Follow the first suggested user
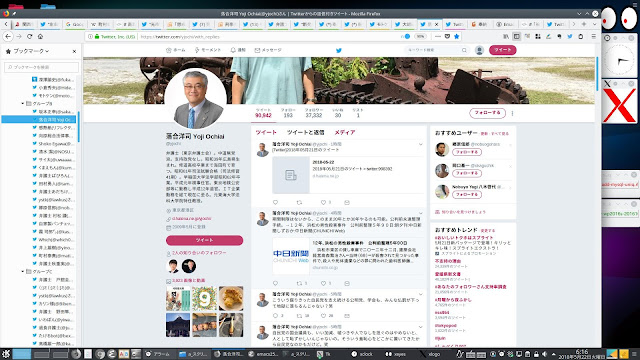 pyautogui.click(x=467, y=152)
